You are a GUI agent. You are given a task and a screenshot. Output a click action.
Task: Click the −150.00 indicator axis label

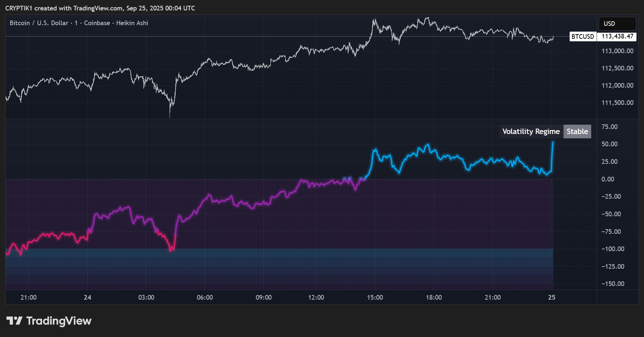[x=613, y=284]
